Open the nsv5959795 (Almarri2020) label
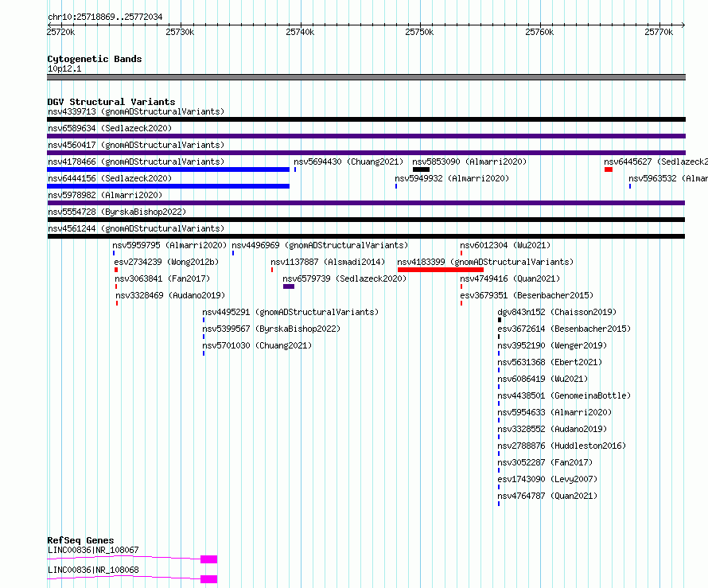708x588 pixels. [169, 245]
